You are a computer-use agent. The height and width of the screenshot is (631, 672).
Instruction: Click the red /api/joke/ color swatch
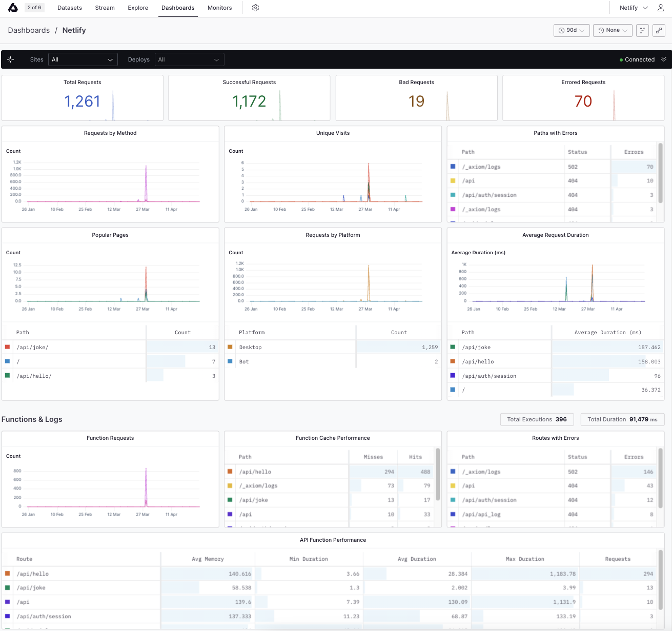click(7, 347)
